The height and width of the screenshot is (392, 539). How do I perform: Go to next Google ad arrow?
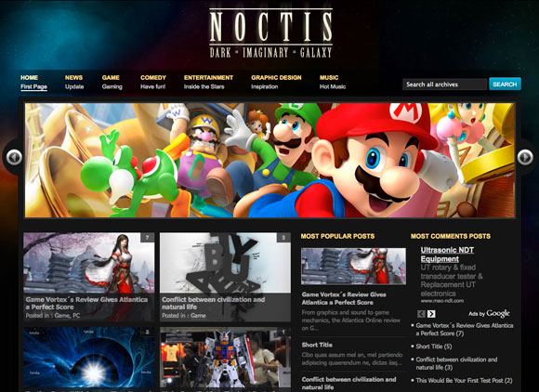[x=431, y=314]
